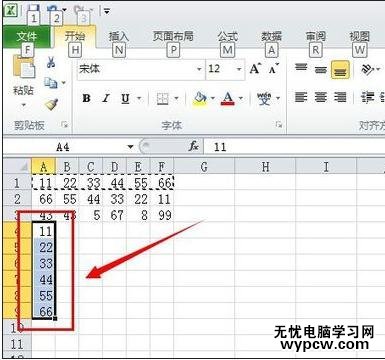Click the text orientation icon
The height and width of the screenshot is (360, 385).
(367, 69)
